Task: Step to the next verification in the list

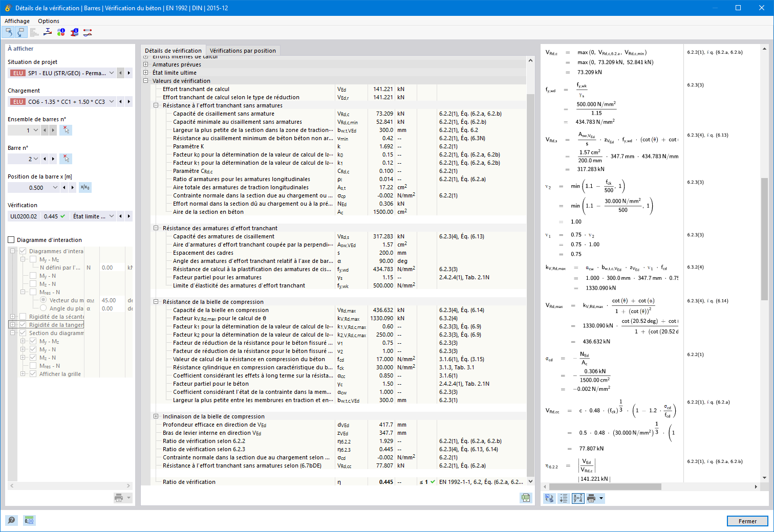Action: [129, 216]
